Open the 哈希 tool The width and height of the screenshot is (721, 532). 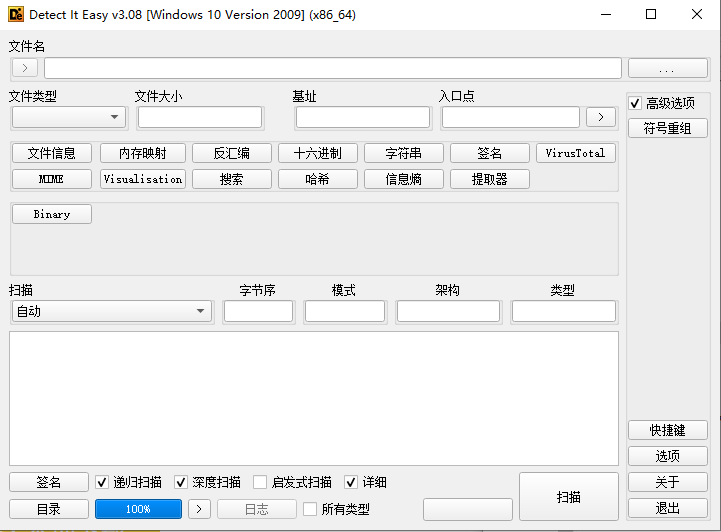coord(317,179)
